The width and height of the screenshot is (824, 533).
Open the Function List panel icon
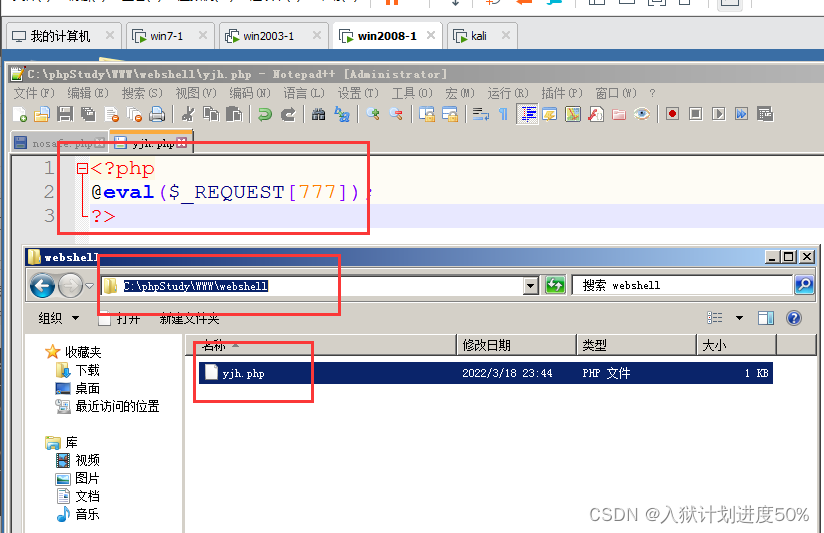(x=596, y=114)
